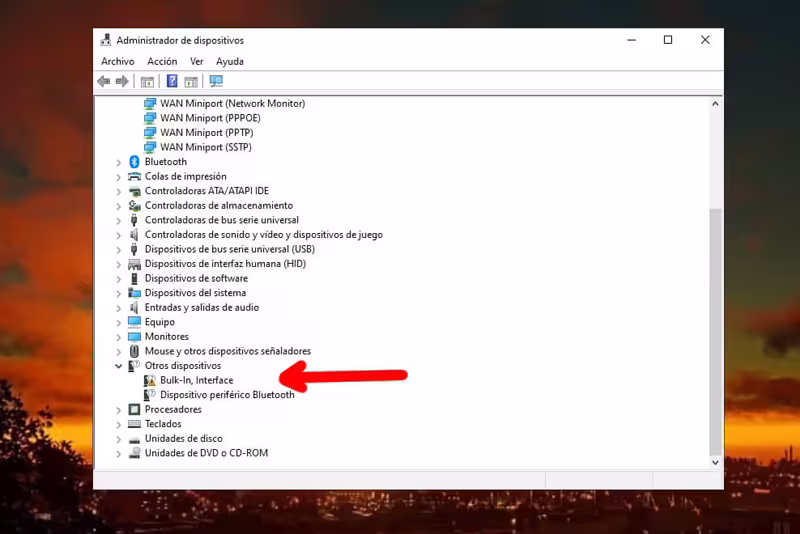Click the warning icon beside Bulk-In, Interface
Image resolution: width=800 pixels, height=534 pixels.
point(149,380)
